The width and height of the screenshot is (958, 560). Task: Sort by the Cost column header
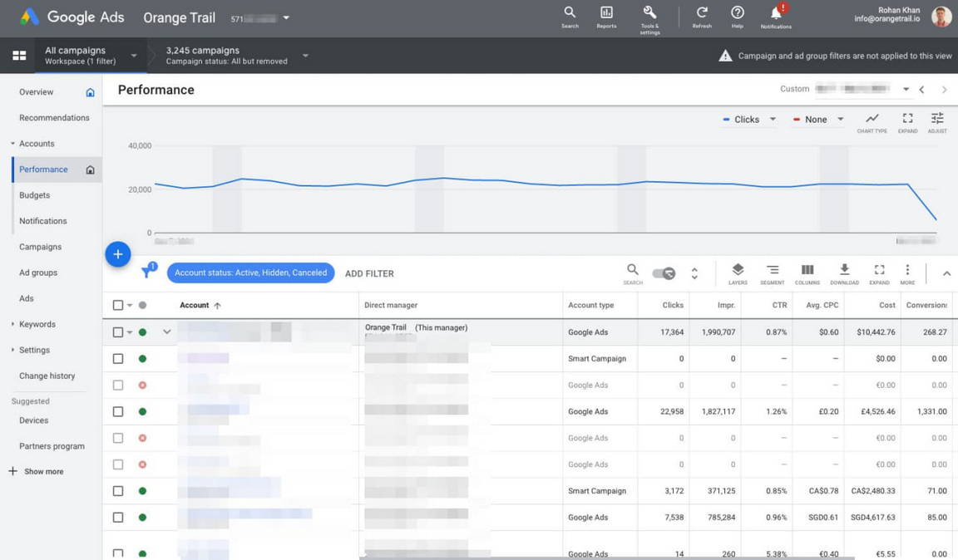[x=886, y=305]
